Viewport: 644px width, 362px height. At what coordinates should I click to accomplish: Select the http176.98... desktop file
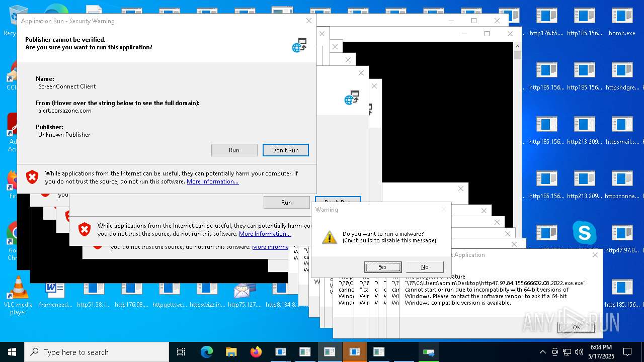click(x=131, y=295)
